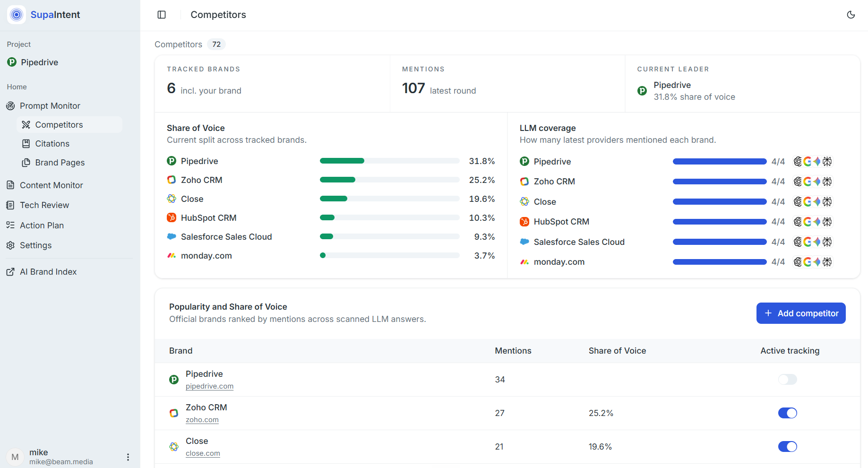Open the user options three-dot menu
This screenshot has height=468, width=868.
128,457
